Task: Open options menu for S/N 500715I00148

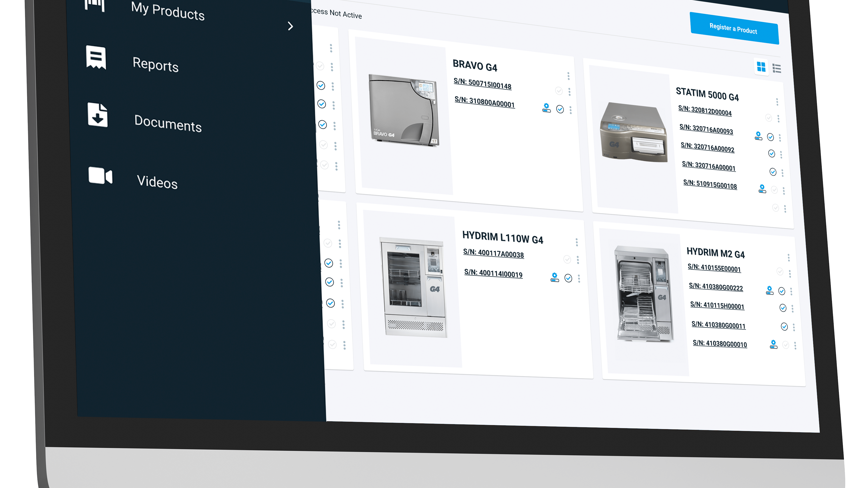Action: click(569, 92)
